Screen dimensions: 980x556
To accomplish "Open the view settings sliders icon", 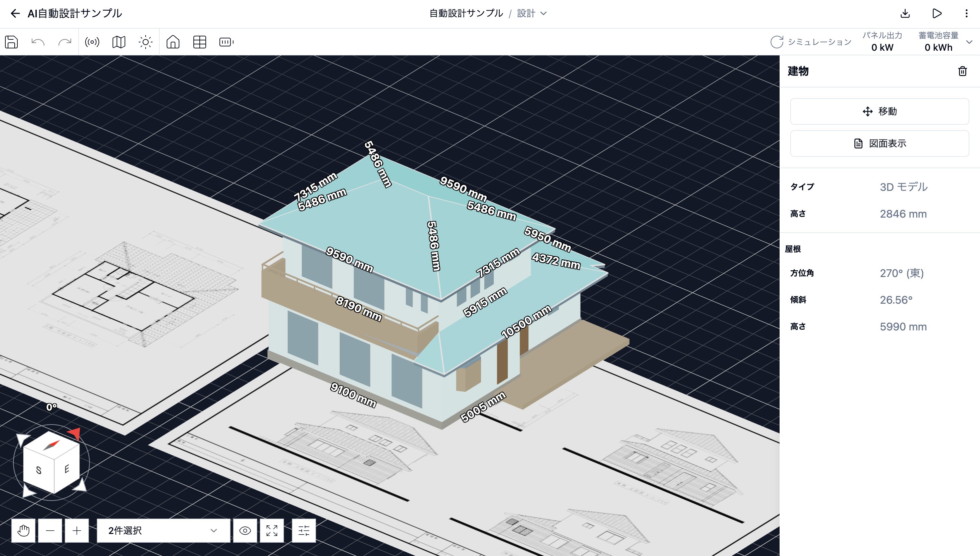I will [304, 530].
